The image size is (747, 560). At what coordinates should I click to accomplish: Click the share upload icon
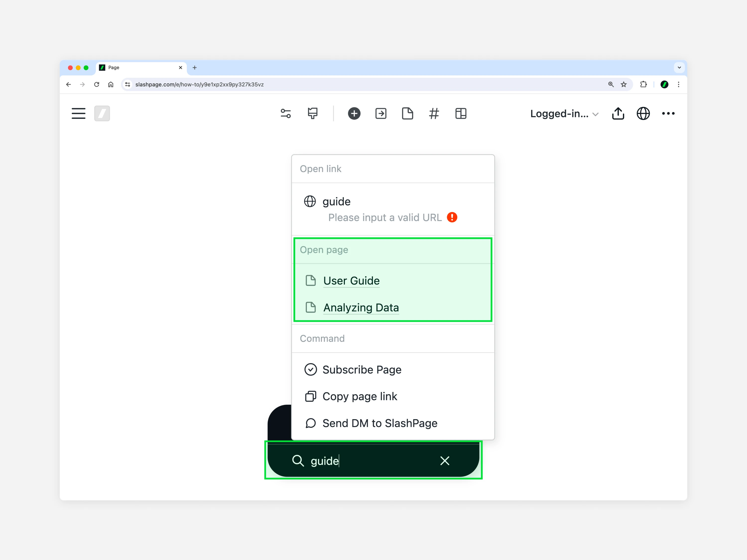tap(618, 113)
